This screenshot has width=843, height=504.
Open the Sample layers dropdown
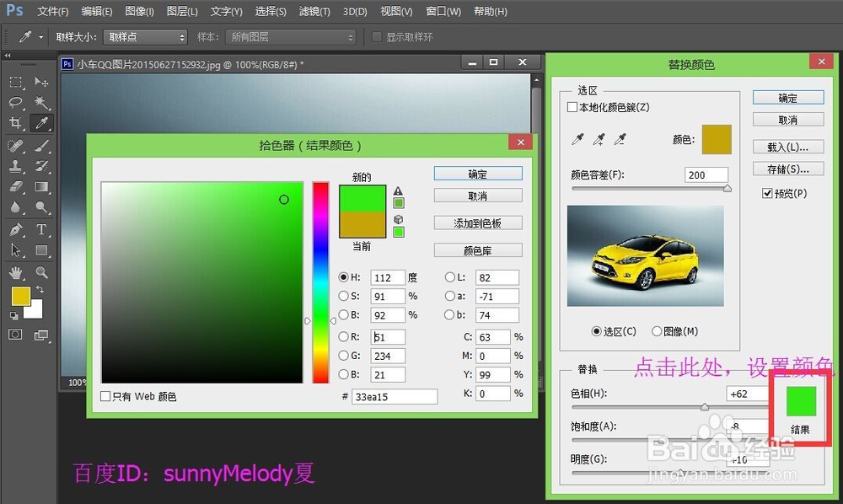[x=291, y=37]
